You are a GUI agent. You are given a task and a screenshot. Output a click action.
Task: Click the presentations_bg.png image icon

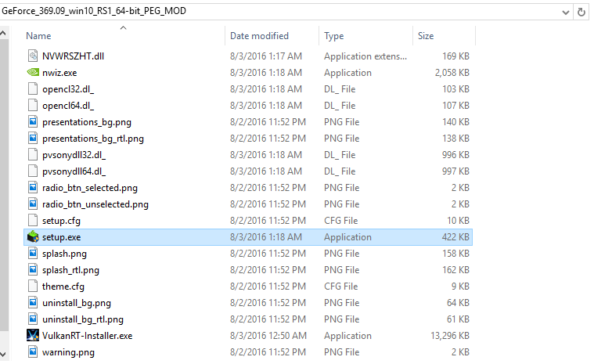[x=33, y=122]
